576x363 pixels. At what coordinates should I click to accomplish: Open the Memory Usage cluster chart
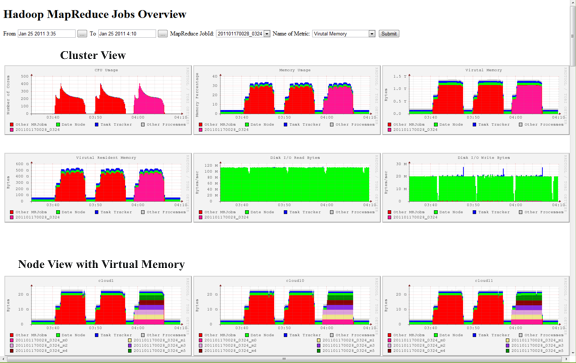287,100
